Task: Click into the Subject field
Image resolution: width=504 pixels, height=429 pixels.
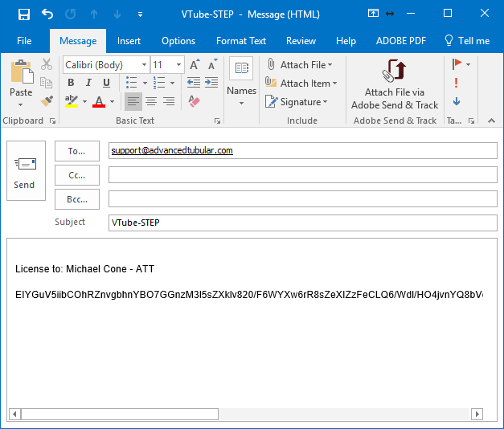Action: (x=302, y=223)
